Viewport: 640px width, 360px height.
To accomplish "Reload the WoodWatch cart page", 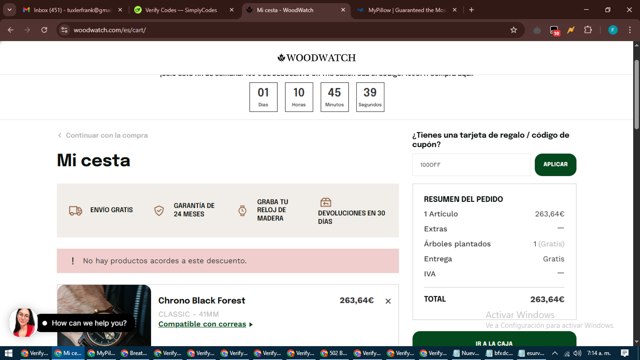I will tap(44, 30).
